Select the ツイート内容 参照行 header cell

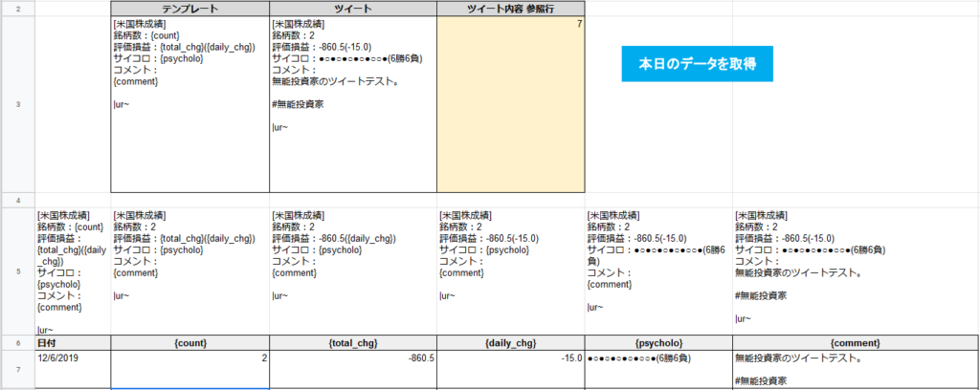click(x=511, y=8)
